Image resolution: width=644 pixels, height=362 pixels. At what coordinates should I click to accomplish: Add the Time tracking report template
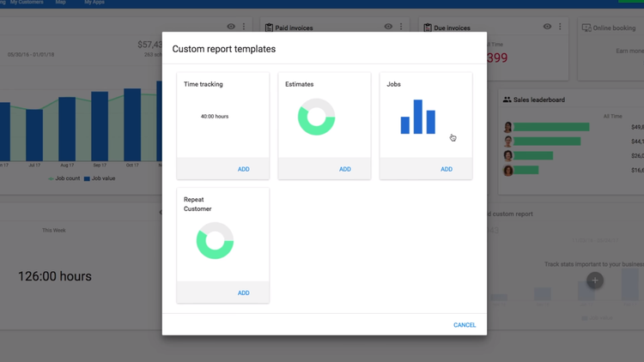point(243,169)
